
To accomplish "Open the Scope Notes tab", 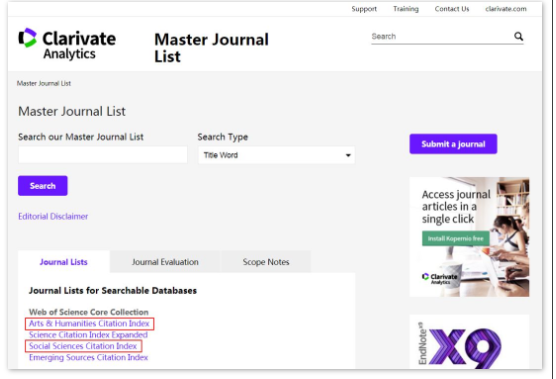I will point(266,262).
